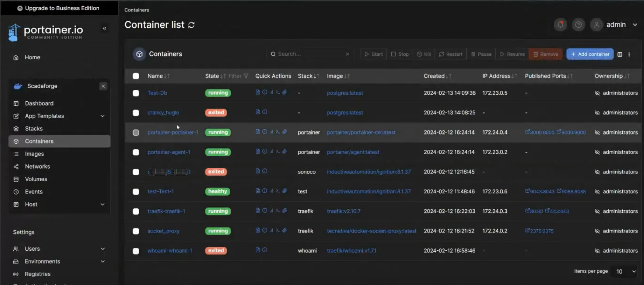The height and width of the screenshot is (285, 644).
Task: Close the Scadaforge environment
Action: [x=103, y=86]
